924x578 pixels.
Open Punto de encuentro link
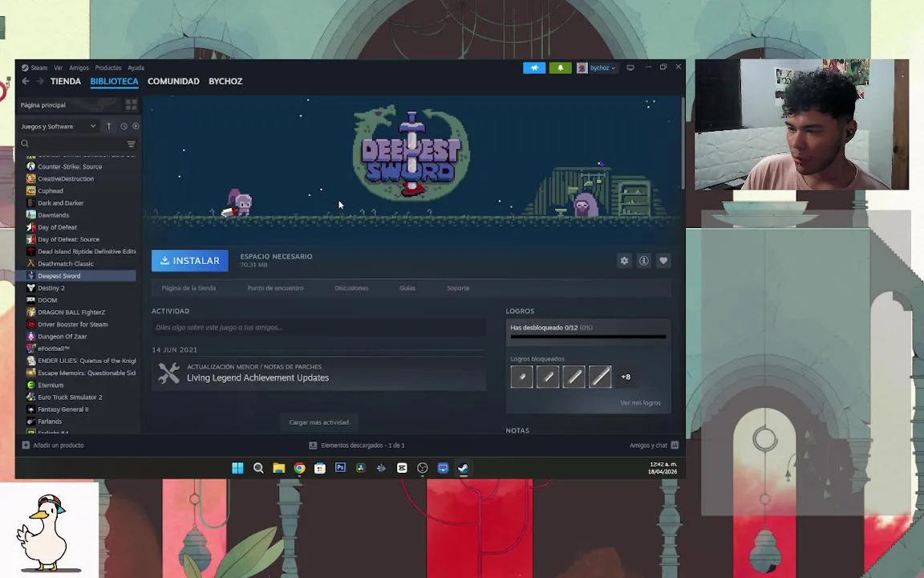click(x=275, y=288)
